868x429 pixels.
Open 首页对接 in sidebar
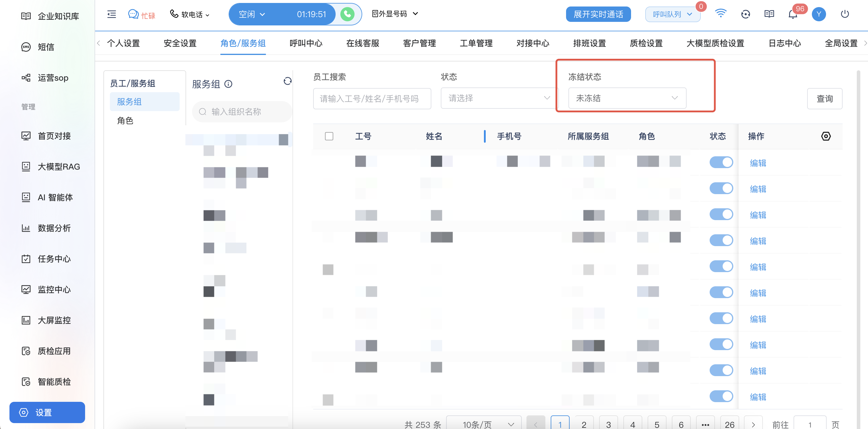pos(46,136)
